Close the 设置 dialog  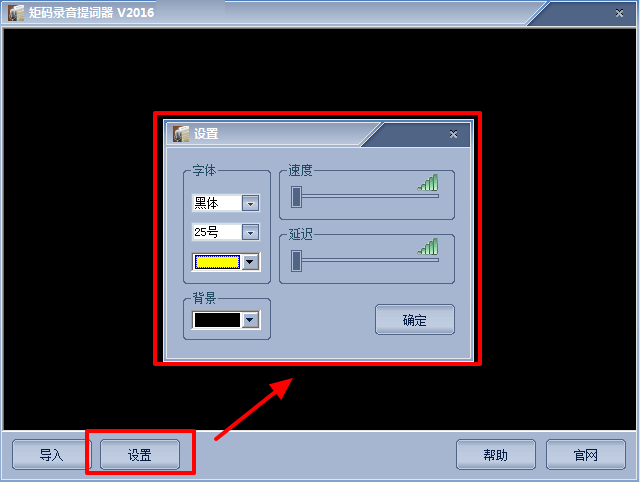click(453, 134)
